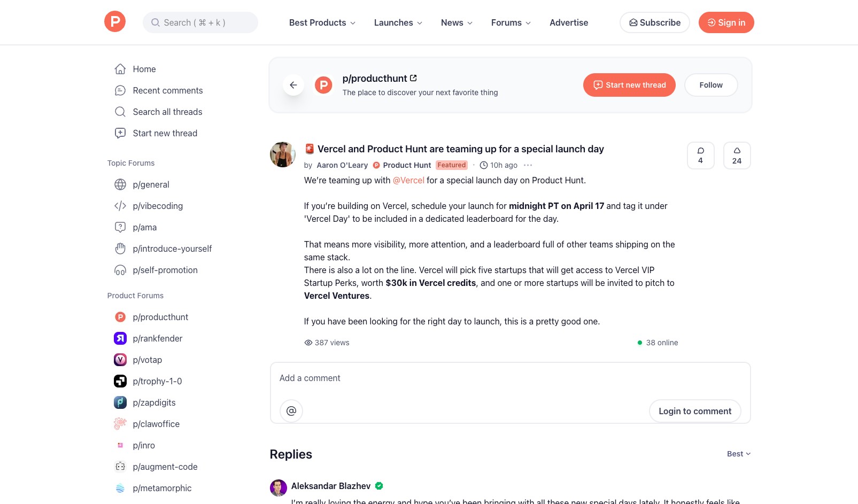Click the headphones icon for p/self-promotion

[x=120, y=270]
